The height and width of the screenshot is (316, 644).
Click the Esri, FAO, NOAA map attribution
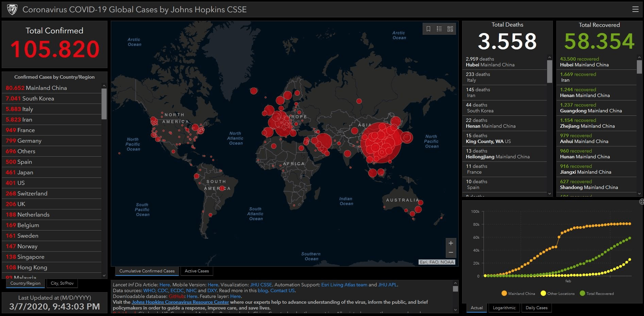437,262
